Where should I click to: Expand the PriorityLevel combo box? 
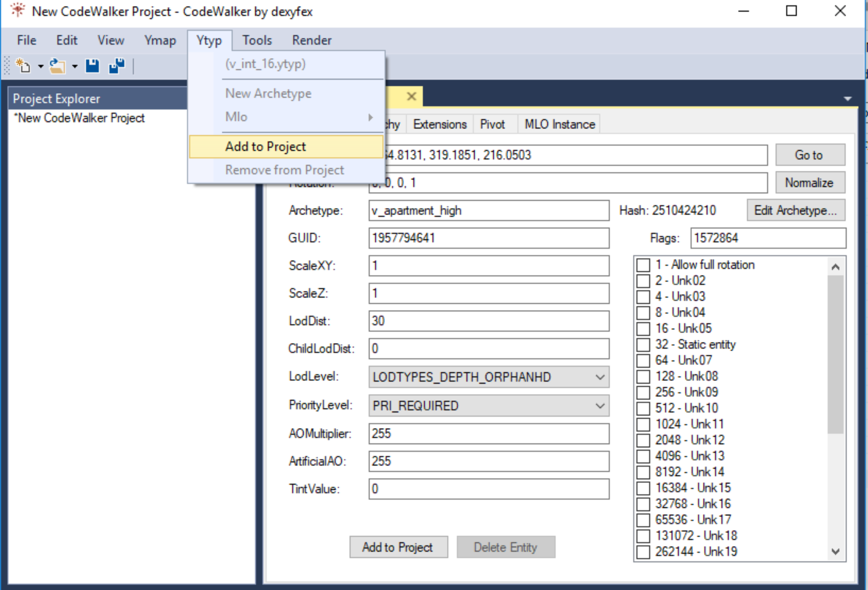(x=600, y=406)
